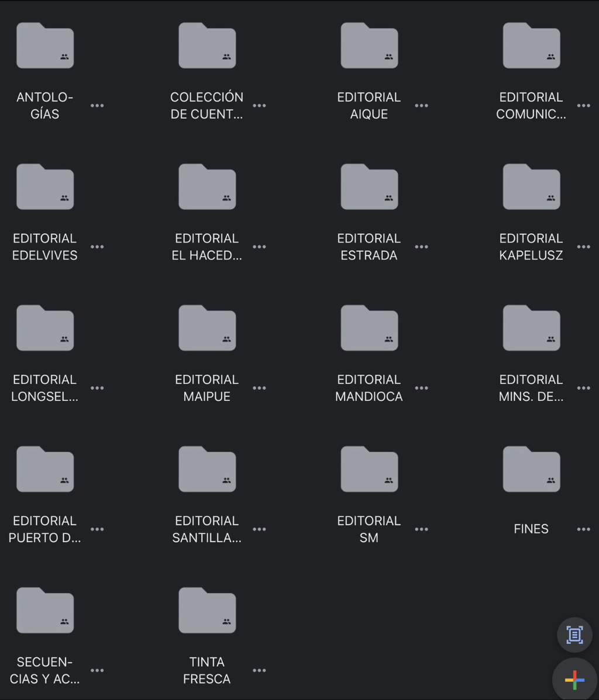Open the EDITORIAL COMUNIC... folder icon
The image size is (599, 700).
pos(532,45)
